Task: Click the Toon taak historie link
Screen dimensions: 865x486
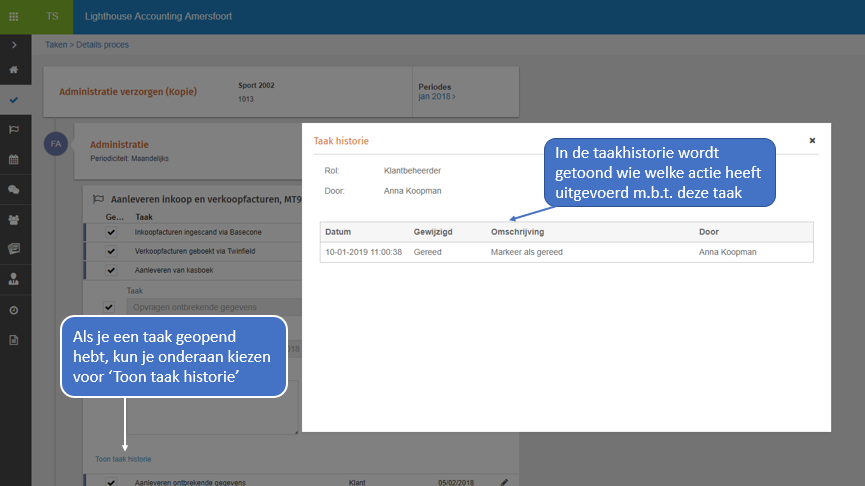Action: tap(123, 459)
